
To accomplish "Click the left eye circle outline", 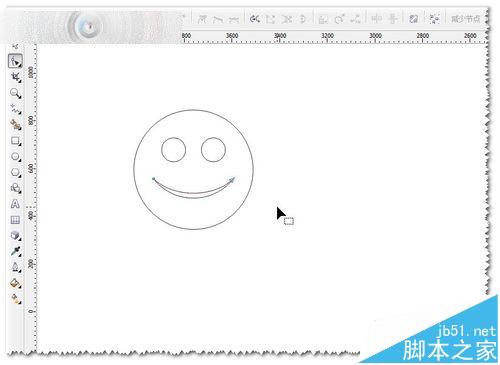I will pos(173,150).
